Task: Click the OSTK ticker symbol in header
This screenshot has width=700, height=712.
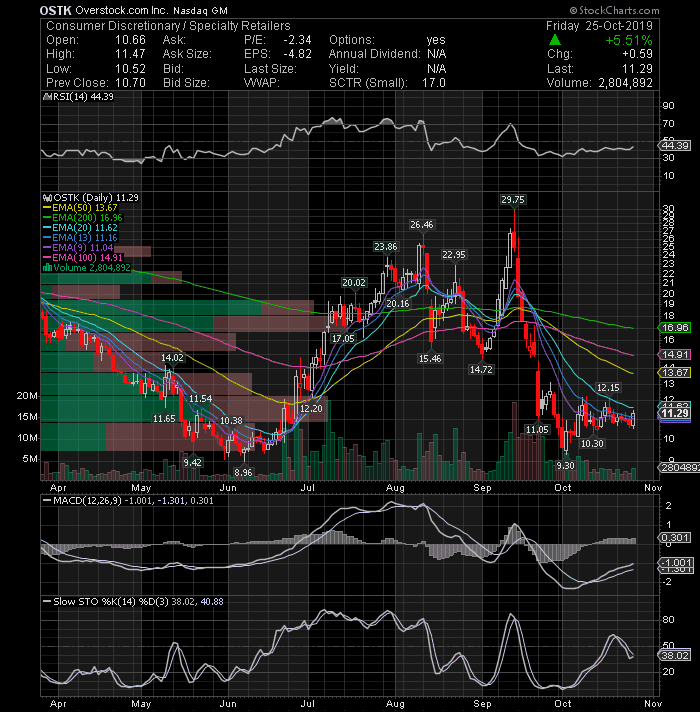Action: coord(55,10)
